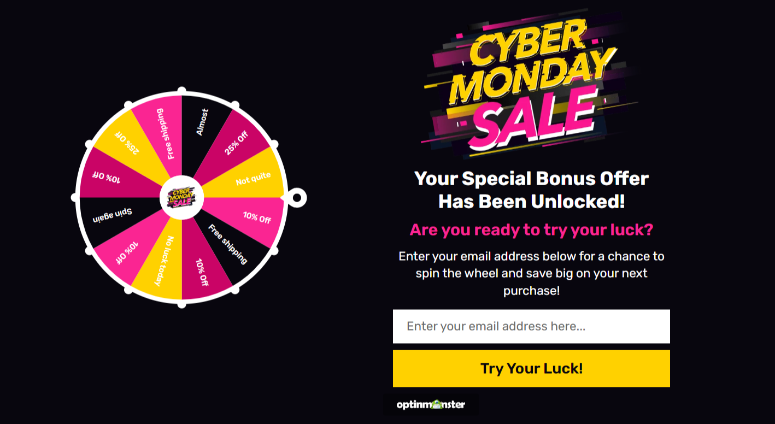
Task: Pick the yellow No luck today slice
Action: click(161, 262)
